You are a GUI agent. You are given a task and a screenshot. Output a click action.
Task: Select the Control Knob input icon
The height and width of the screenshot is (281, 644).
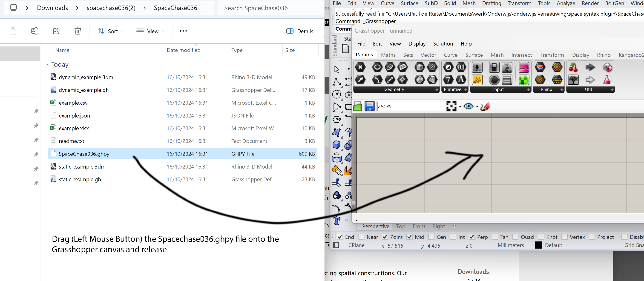click(494, 80)
